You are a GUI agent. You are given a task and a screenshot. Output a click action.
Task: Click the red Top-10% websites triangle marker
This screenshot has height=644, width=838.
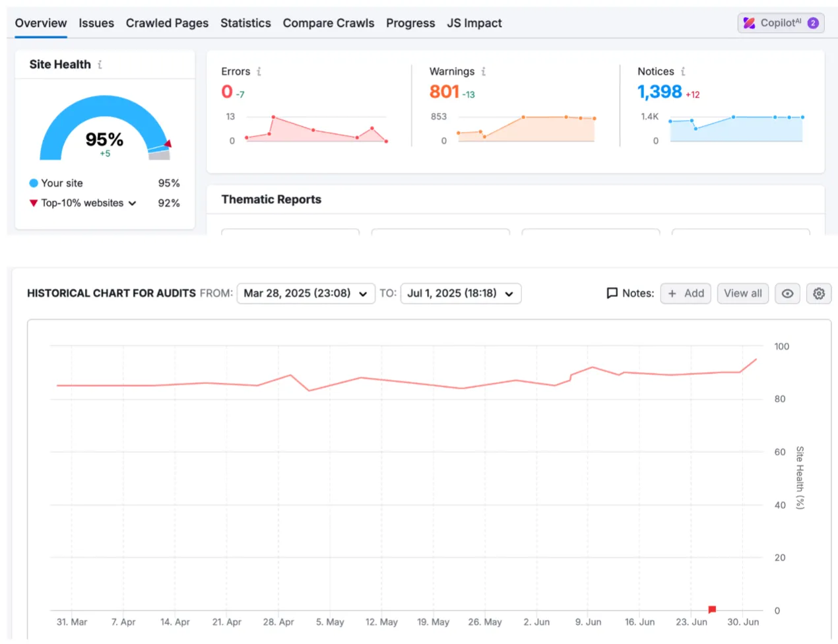tap(34, 203)
